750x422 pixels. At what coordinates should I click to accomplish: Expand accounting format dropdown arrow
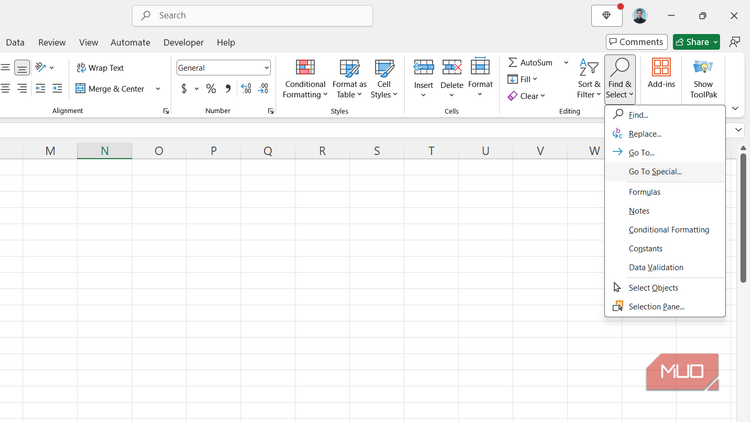pos(196,89)
